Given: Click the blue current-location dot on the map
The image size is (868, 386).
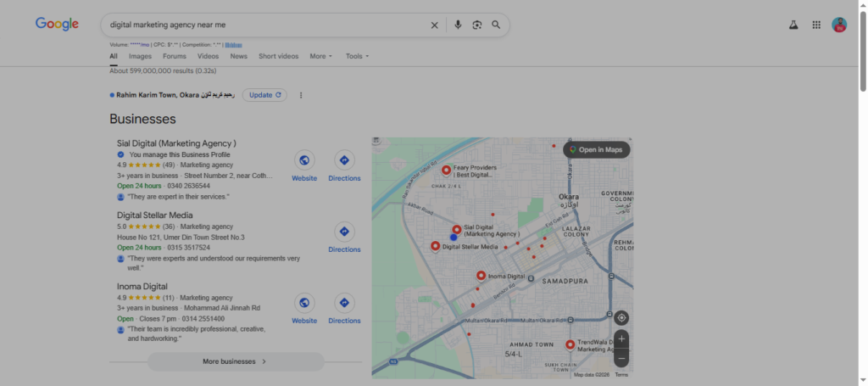Looking at the screenshot, I should coord(453,238).
